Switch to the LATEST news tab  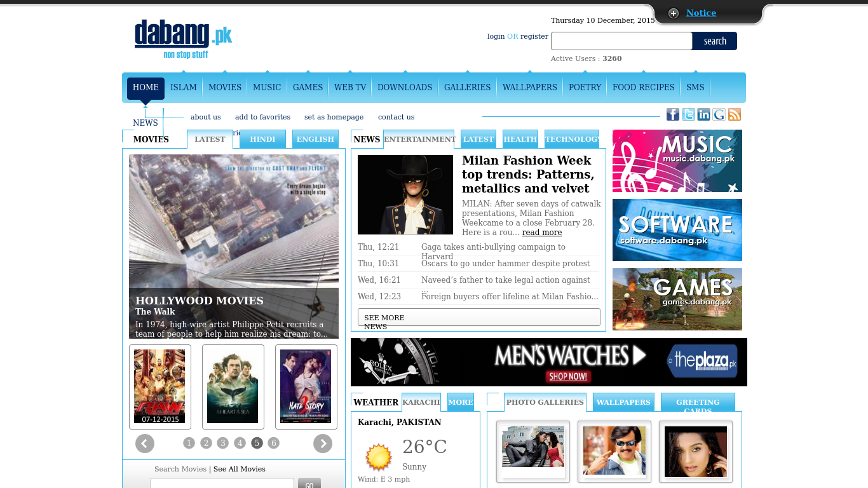(x=478, y=139)
